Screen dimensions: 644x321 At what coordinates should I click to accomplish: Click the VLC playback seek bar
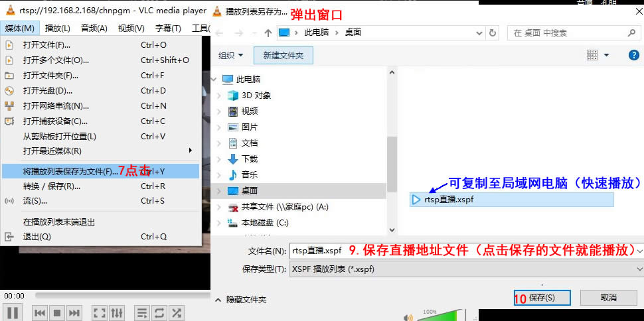coord(122,295)
